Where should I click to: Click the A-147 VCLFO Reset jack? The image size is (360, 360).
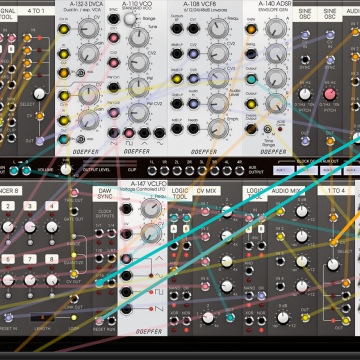(126, 209)
